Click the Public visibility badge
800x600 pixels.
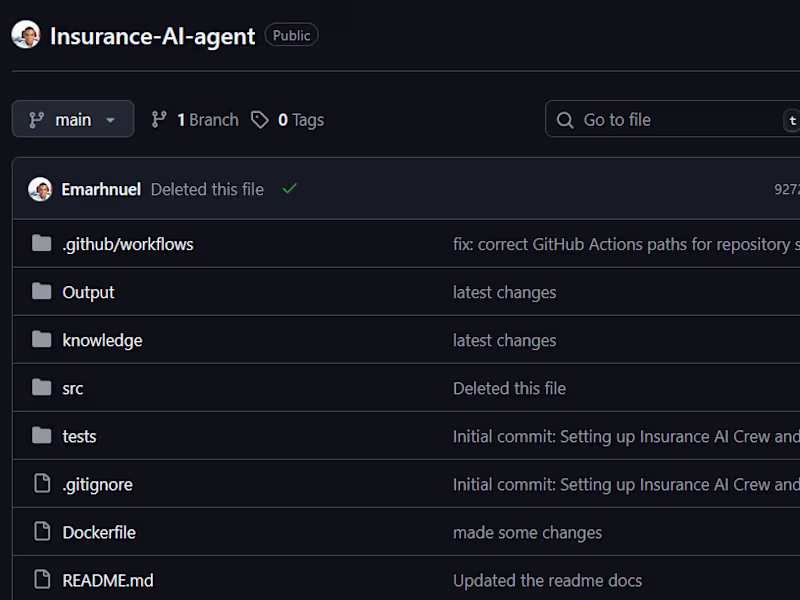(x=291, y=34)
